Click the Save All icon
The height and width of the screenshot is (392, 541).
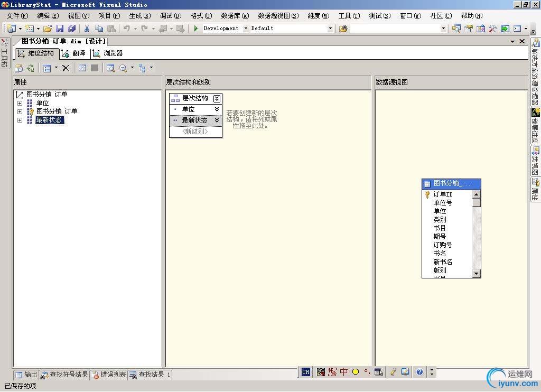(x=72, y=29)
